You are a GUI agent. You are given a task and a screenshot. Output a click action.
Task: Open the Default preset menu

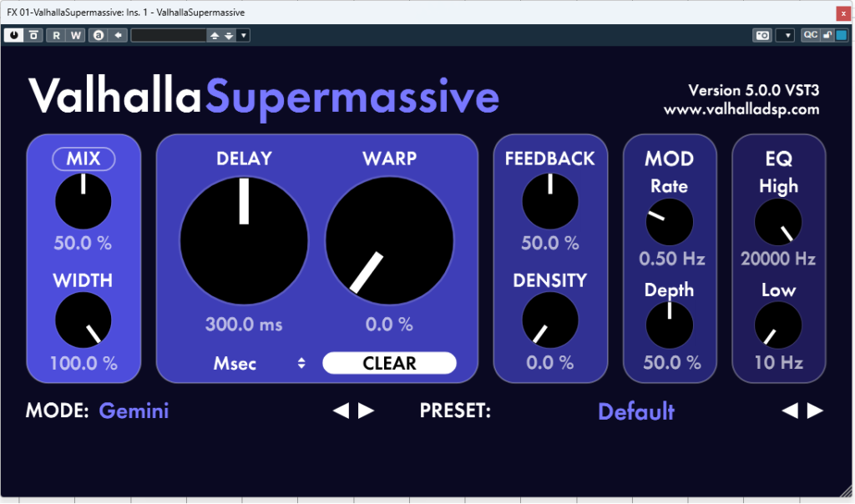(x=636, y=412)
